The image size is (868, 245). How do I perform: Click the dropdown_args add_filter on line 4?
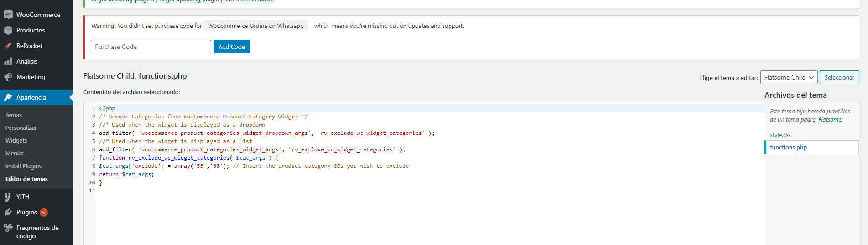267,133
